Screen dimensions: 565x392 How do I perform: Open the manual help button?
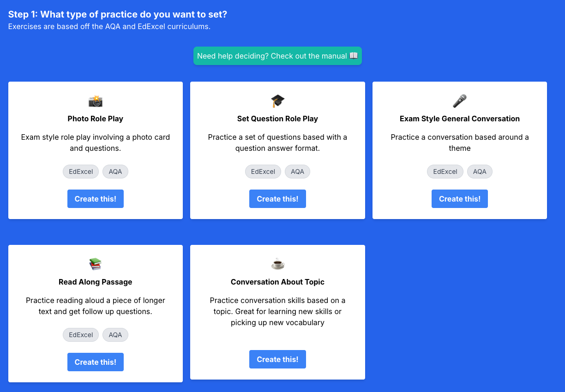point(277,56)
